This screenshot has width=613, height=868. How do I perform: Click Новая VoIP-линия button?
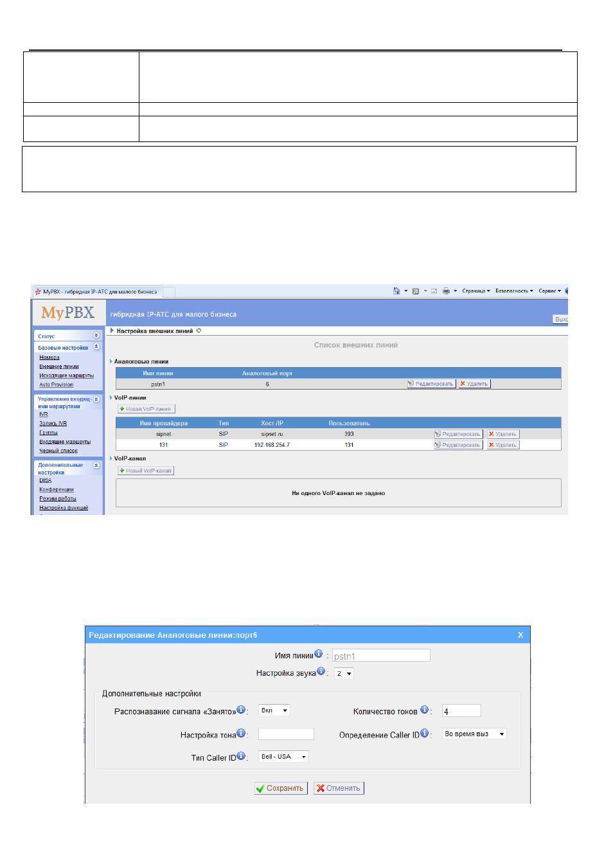(146, 409)
